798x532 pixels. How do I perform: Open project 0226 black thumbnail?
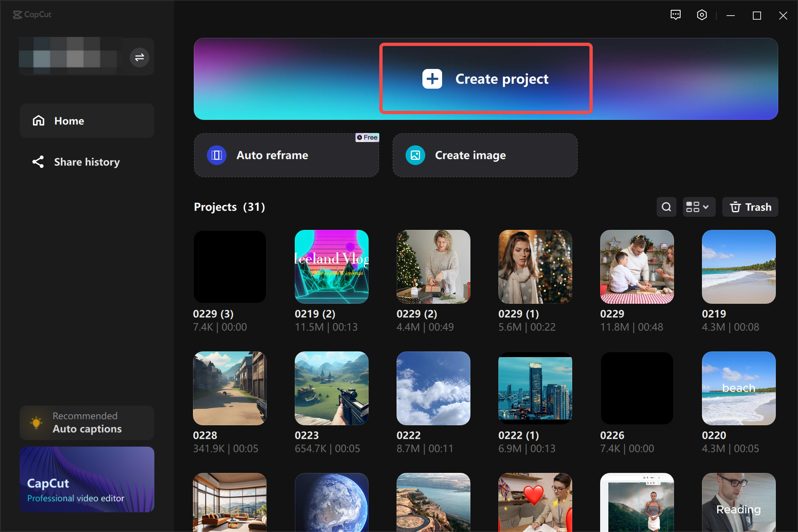click(637, 388)
